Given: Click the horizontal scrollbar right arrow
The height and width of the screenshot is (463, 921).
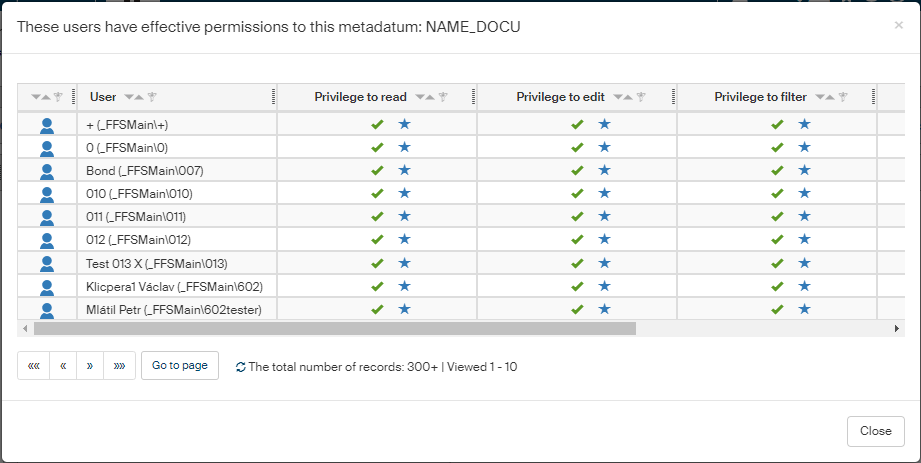Looking at the screenshot, I should coord(897,328).
